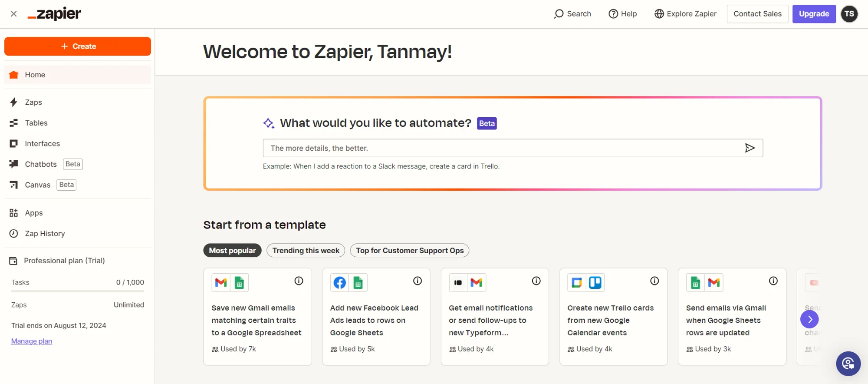Close the sidebar with the X icon
The width and height of the screenshot is (868, 384).
point(14,14)
